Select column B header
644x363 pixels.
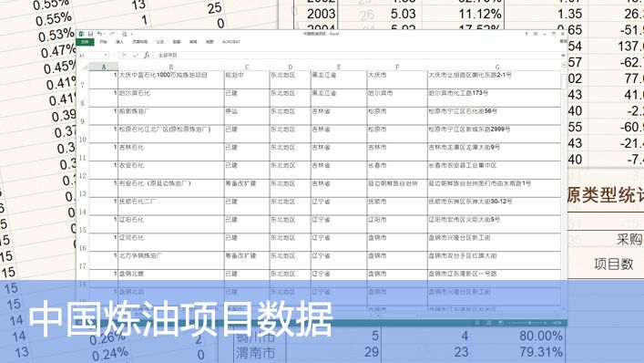[x=171, y=67]
